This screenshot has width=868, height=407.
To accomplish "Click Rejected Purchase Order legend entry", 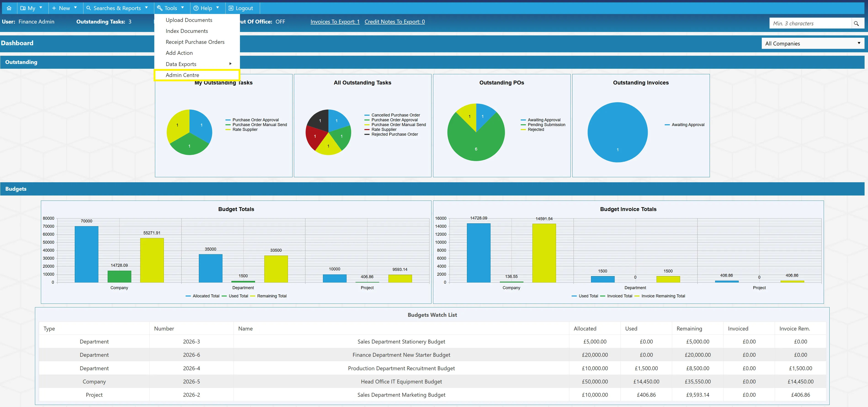I will point(391,134).
